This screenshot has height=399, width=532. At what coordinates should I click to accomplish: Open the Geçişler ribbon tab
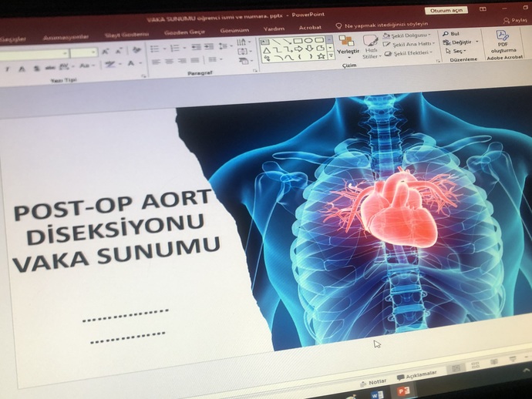[x=13, y=39]
